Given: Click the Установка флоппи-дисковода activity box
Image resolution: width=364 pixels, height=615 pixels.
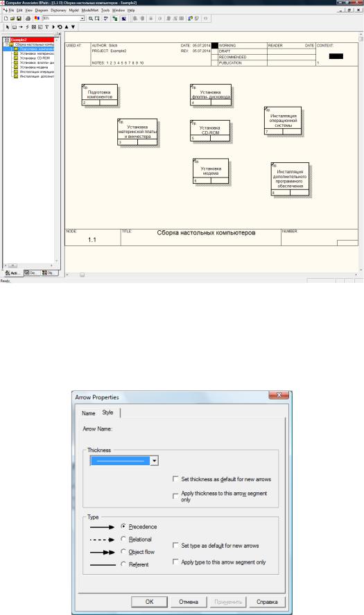Looking at the screenshot, I should pyautogui.click(x=211, y=94).
